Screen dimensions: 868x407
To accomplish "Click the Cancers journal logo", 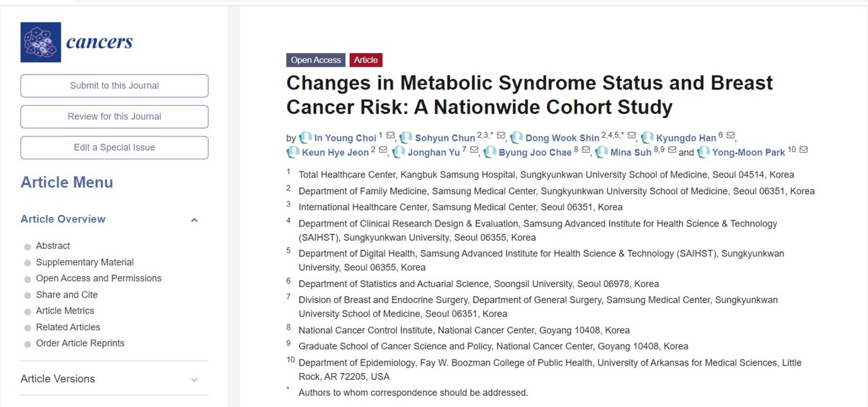I will point(77,42).
